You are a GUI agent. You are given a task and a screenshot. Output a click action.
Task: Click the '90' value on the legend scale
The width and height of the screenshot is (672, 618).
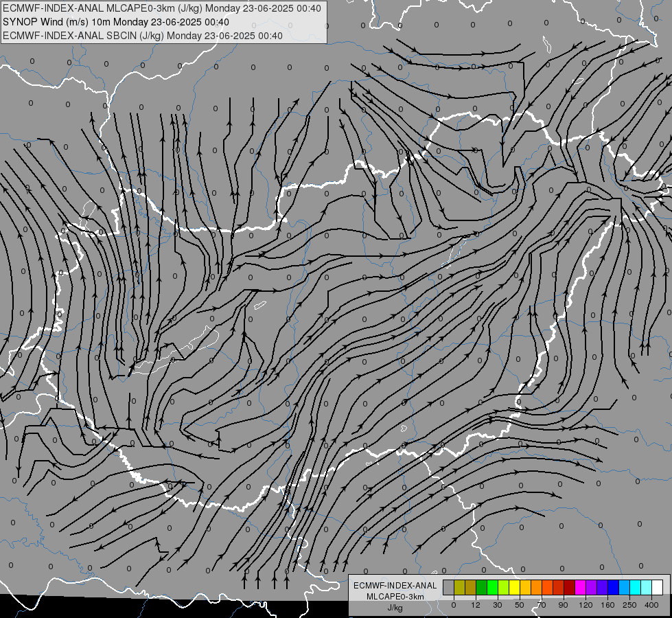pyautogui.click(x=563, y=605)
